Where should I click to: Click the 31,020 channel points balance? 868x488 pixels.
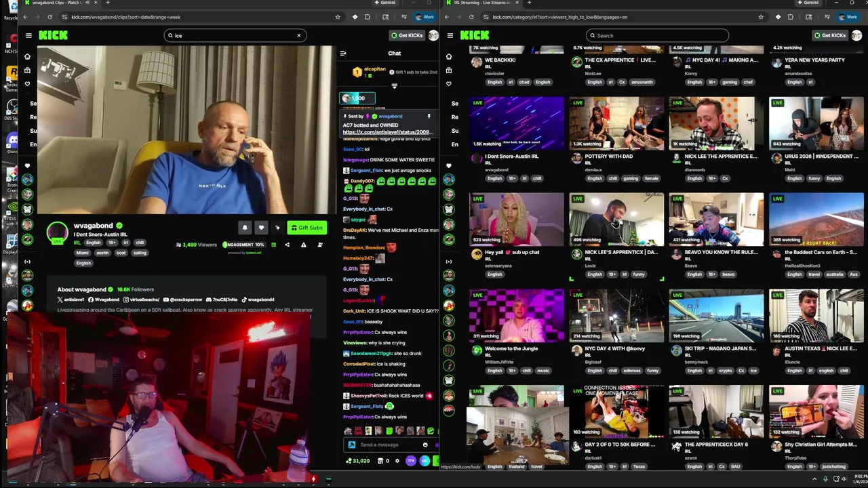click(357, 461)
